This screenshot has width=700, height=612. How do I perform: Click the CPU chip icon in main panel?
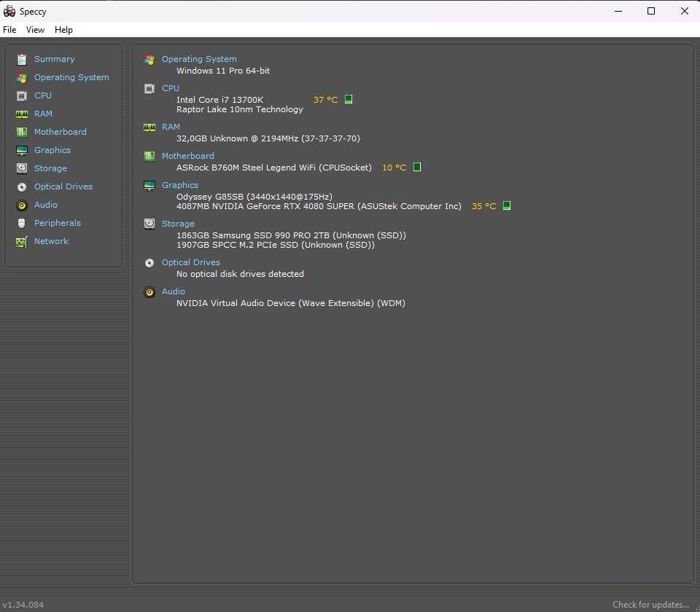coord(149,88)
